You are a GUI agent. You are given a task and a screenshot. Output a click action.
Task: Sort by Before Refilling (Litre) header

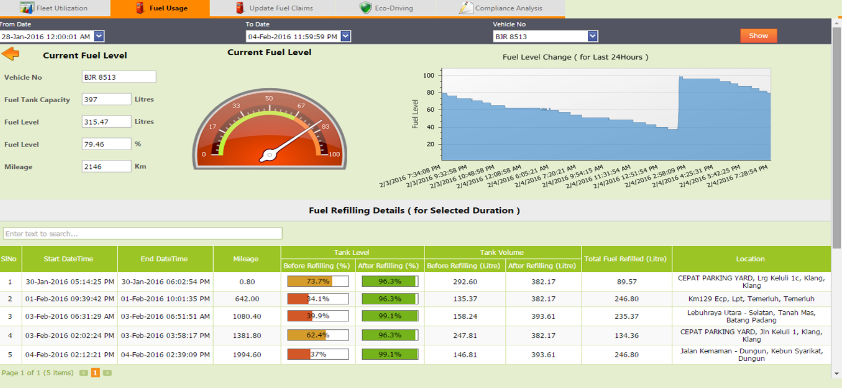(465, 266)
